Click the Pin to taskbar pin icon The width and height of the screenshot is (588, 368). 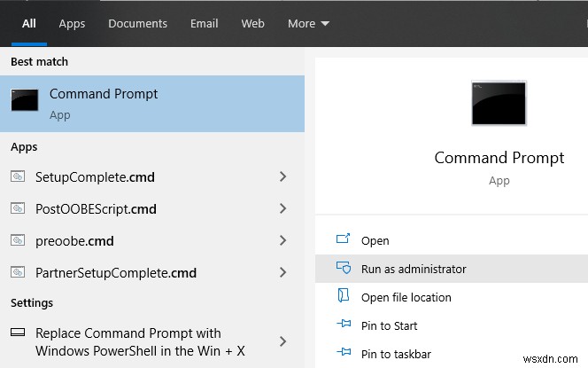344,354
